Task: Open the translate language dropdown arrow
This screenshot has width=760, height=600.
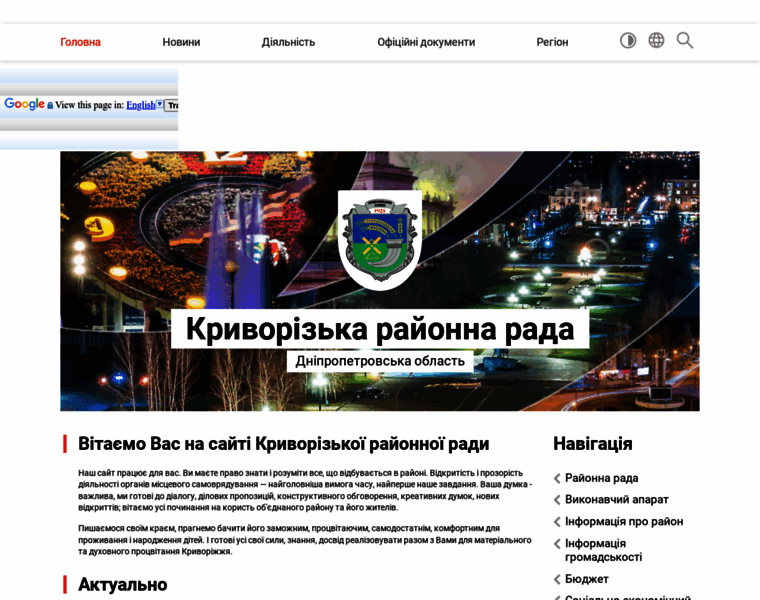Action: point(160,104)
